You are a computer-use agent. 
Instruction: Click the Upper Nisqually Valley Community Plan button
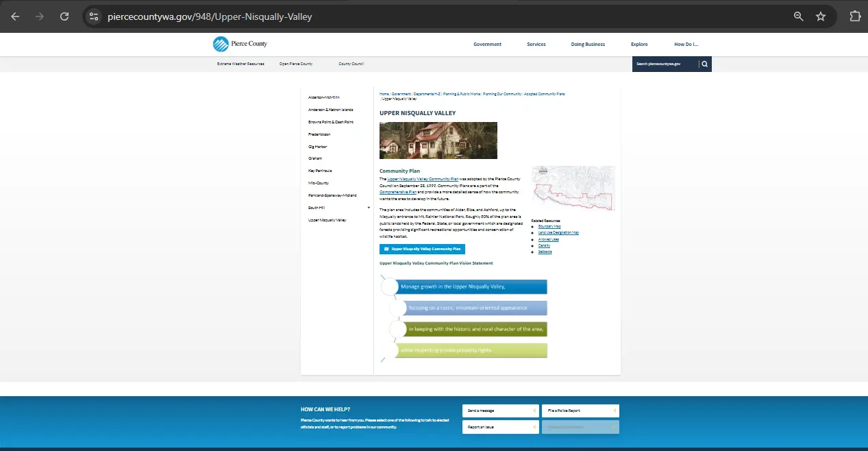click(422, 249)
